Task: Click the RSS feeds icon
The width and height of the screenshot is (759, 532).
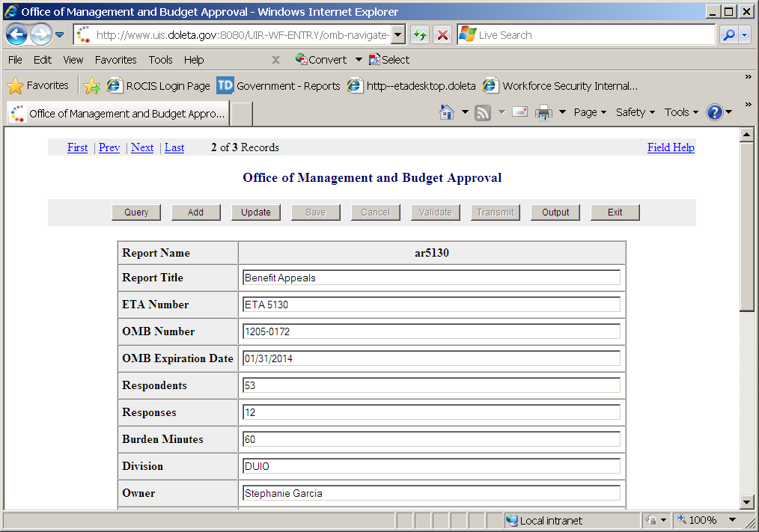Action: click(483, 112)
